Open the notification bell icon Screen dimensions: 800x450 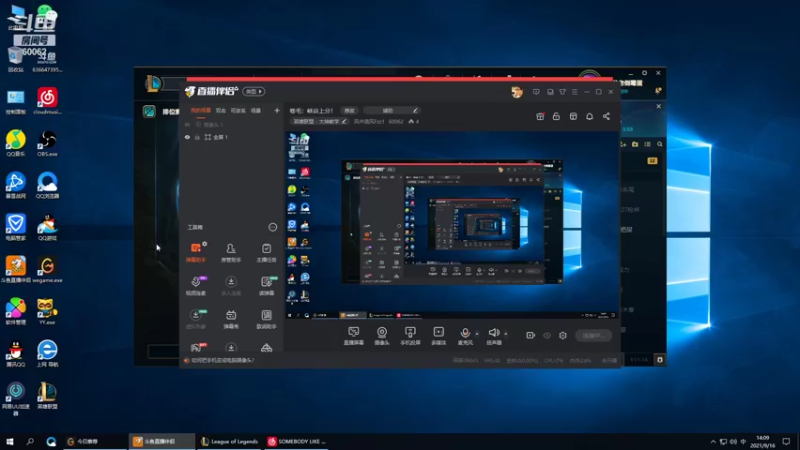(x=589, y=116)
